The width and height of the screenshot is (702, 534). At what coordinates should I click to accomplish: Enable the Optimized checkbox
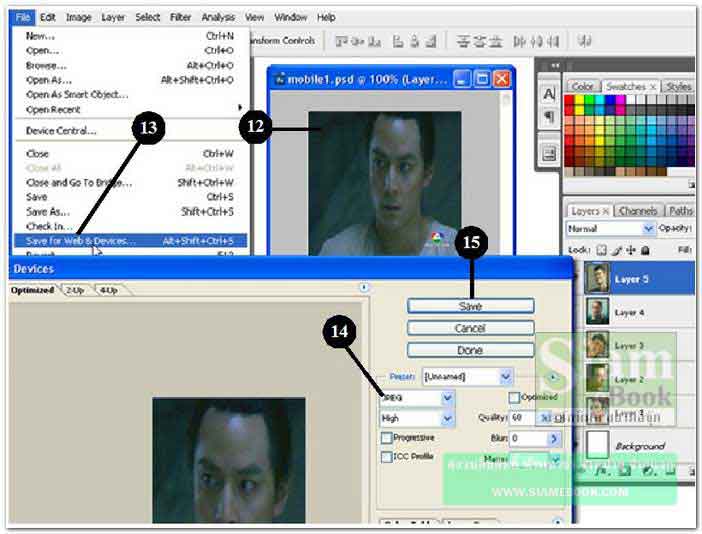tap(514, 397)
